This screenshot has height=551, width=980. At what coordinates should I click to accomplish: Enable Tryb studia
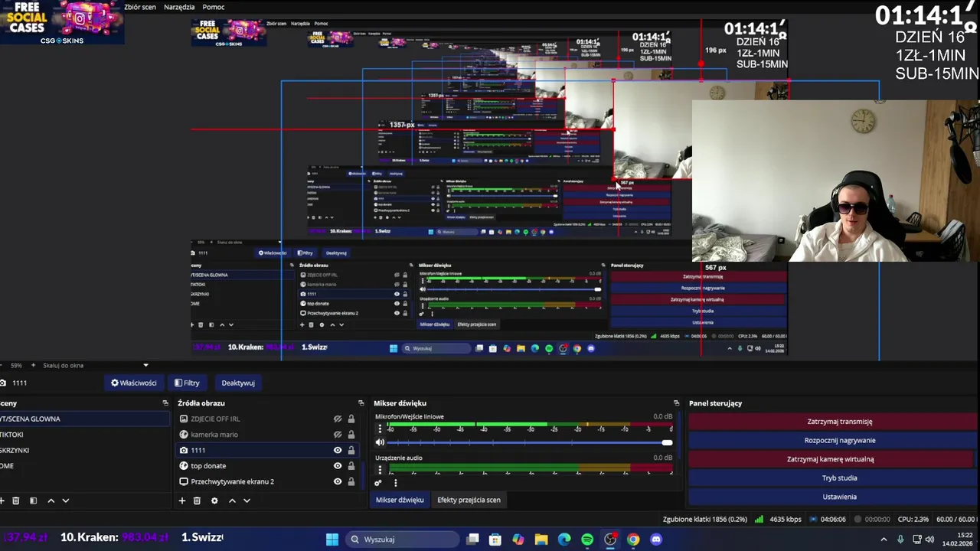pyautogui.click(x=832, y=478)
